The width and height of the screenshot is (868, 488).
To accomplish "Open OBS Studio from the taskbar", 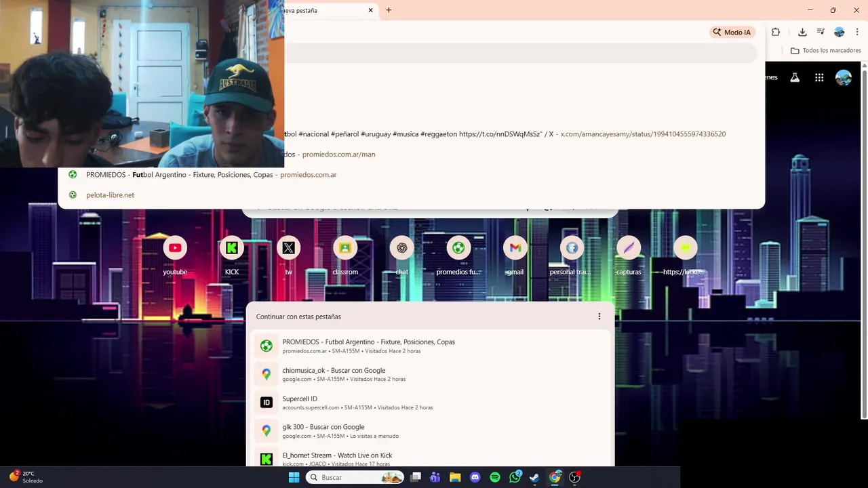I will pyautogui.click(x=574, y=477).
